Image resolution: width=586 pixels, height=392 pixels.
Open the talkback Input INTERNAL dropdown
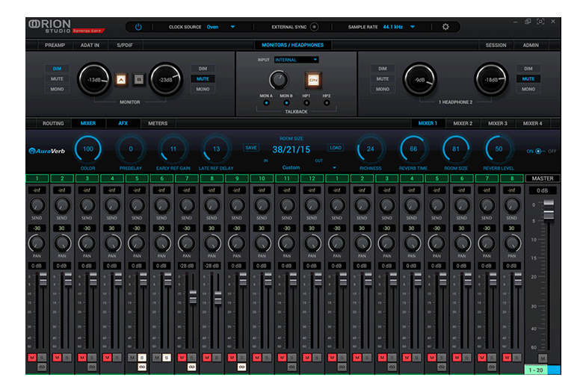pyautogui.click(x=296, y=60)
